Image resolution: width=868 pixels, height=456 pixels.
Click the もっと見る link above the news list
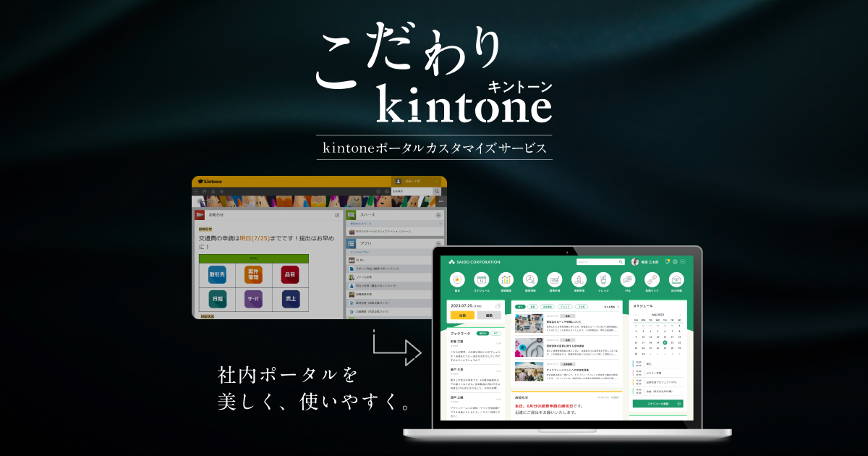(x=609, y=306)
